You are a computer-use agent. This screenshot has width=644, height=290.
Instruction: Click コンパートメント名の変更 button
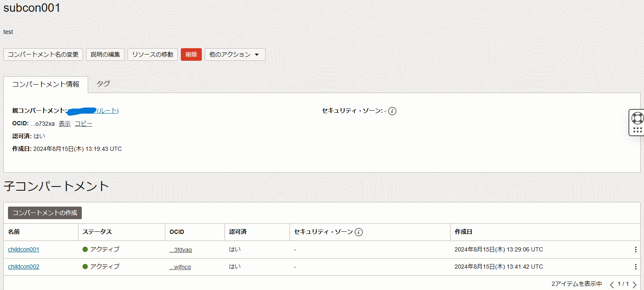click(x=43, y=54)
